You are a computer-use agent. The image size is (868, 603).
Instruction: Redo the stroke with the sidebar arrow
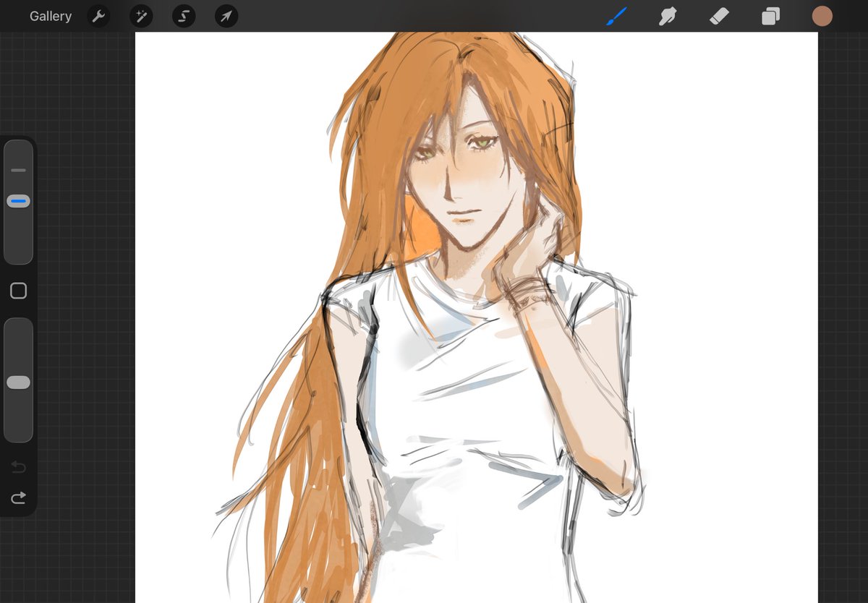tap(18, 497)
